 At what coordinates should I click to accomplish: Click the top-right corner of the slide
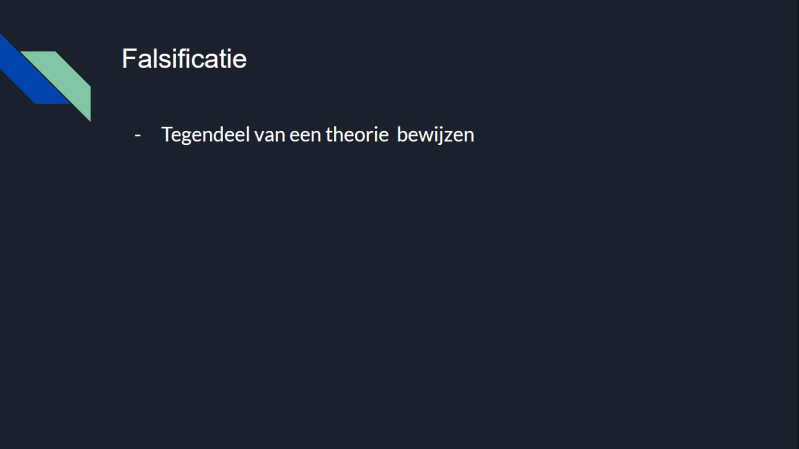coord(790,8)
